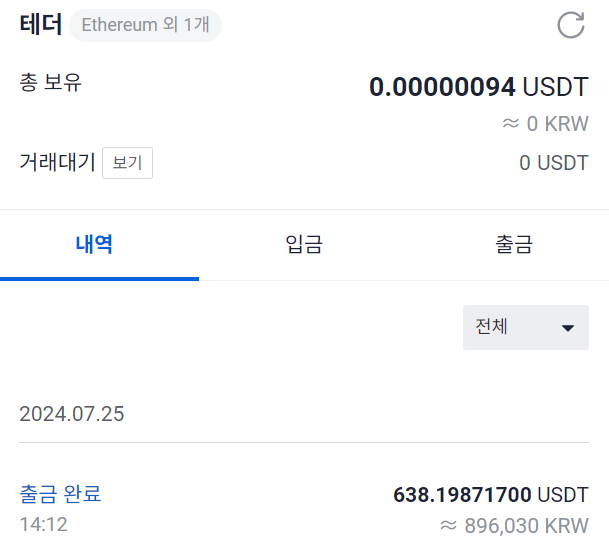Click the 14:12 transaction timestamp
609x552 pixels.
44,524
